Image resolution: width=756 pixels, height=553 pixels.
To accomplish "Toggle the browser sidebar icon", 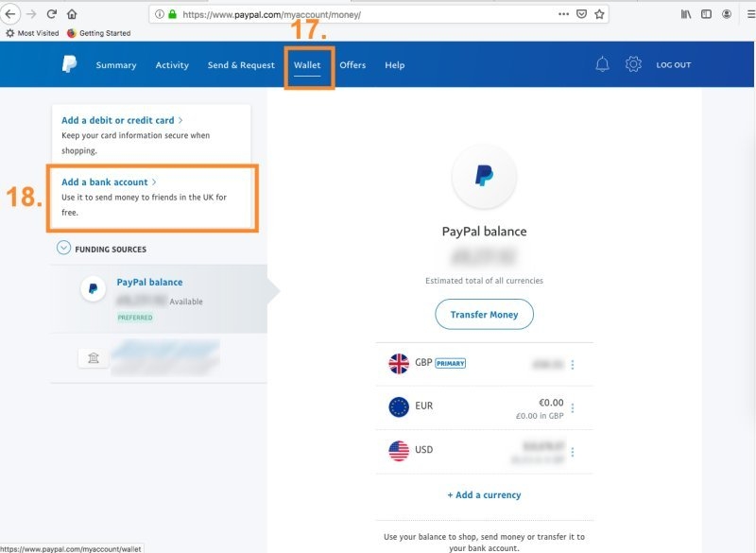I will [706, 14].
